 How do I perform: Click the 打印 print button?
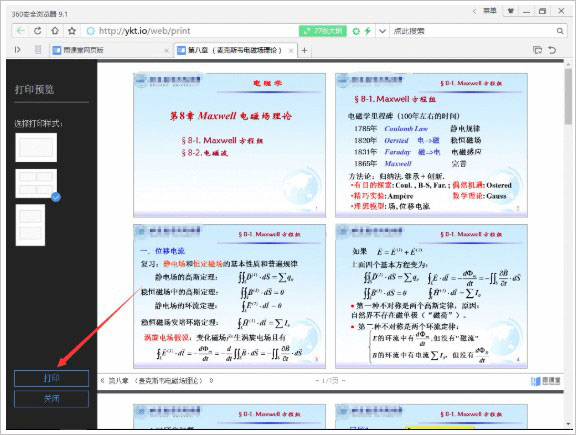(51, 378)
